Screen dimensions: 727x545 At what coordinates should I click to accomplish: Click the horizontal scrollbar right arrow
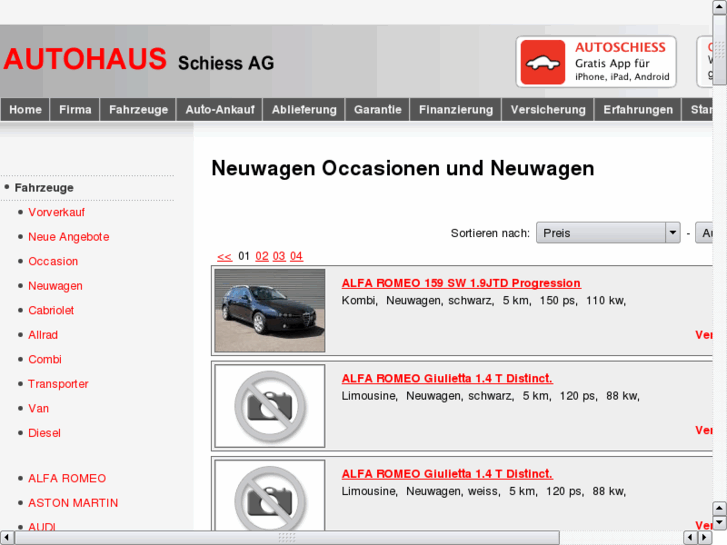tap(704, 538)
